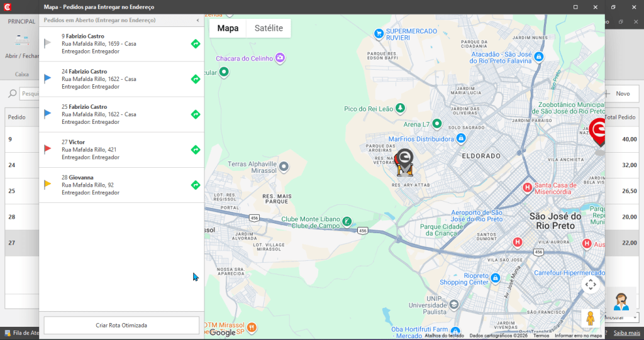
Task: Click the Criar Rota Otimizada button
Action: coord(121,325)
